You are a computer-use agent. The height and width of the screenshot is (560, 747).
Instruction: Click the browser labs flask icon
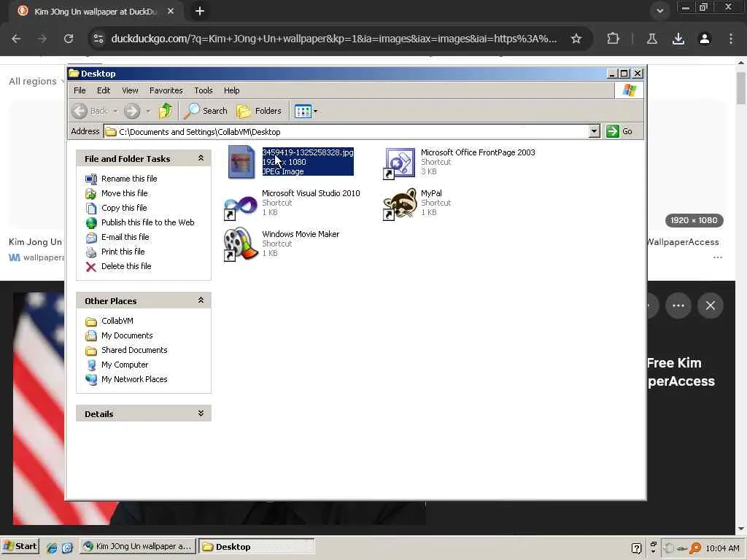[651, 39]
